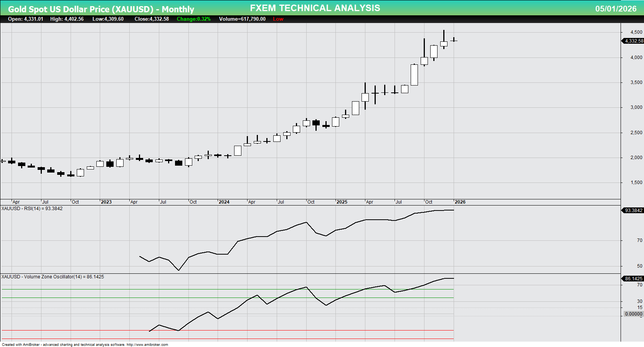Click the FXEM TECHNICAL ANALYSIS header
Image resolution: width=644 pixels, height=347 pixels.
point(315,7)
